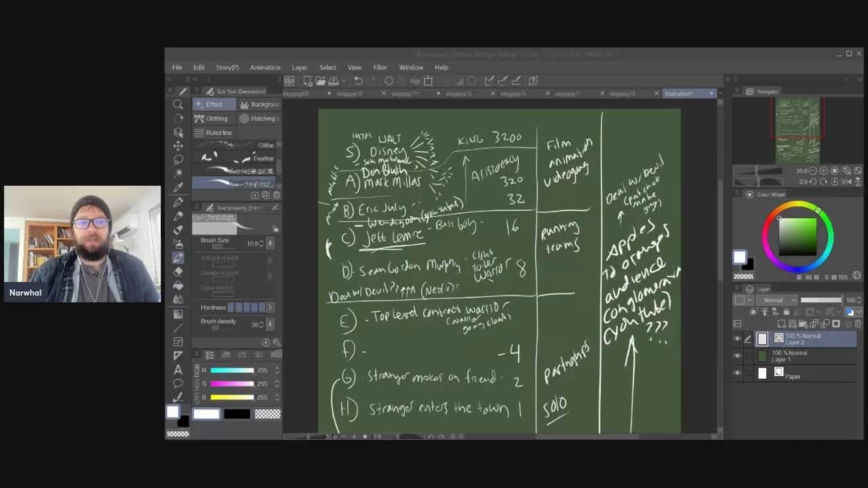Screen dimensions: 868x488
Task: Click the green R color slider
Action: click(x=231, y=371)
